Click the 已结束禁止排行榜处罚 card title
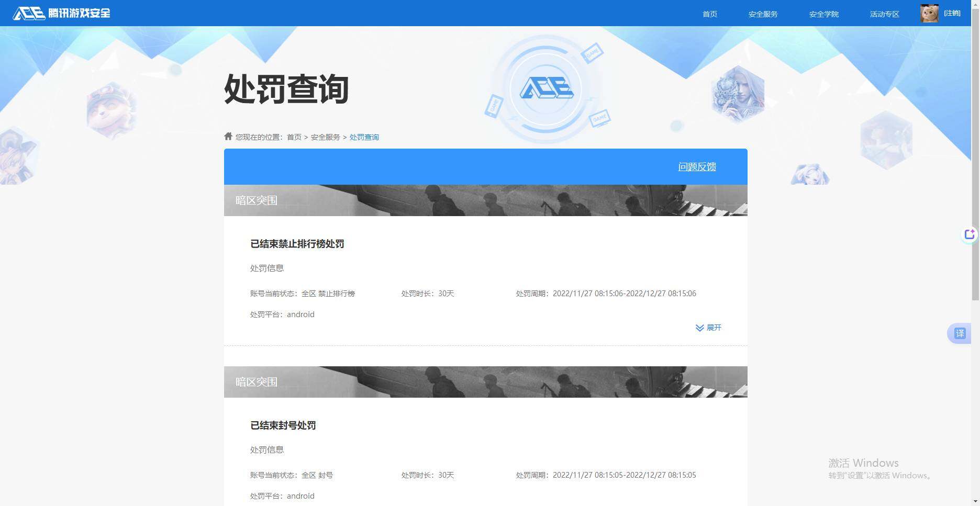 point(297,244)
